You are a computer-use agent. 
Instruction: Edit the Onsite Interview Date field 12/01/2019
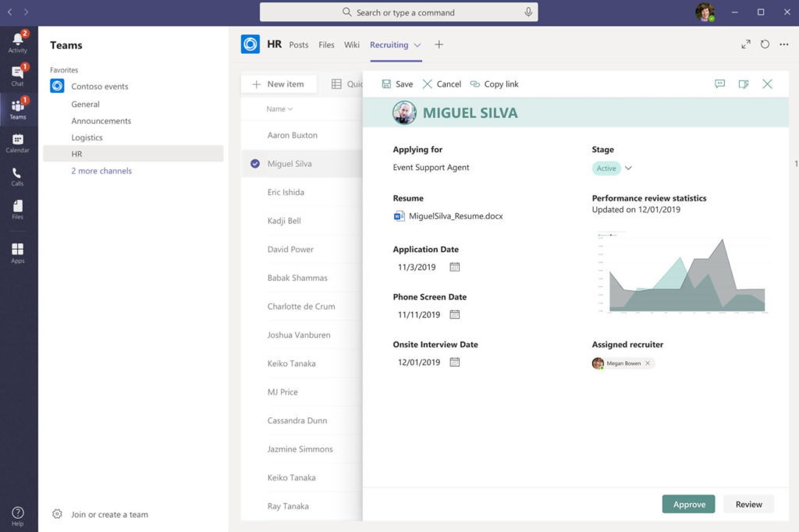click(419, 362)
